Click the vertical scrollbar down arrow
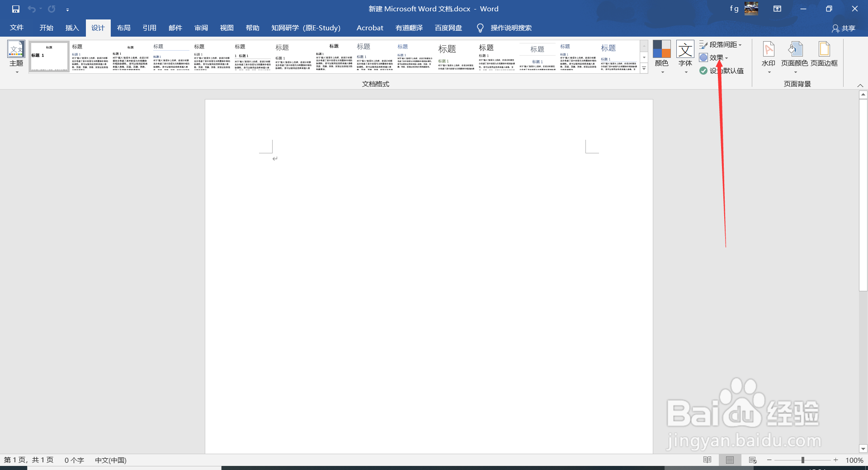868x470 pixels. click(x=863, y=449)
